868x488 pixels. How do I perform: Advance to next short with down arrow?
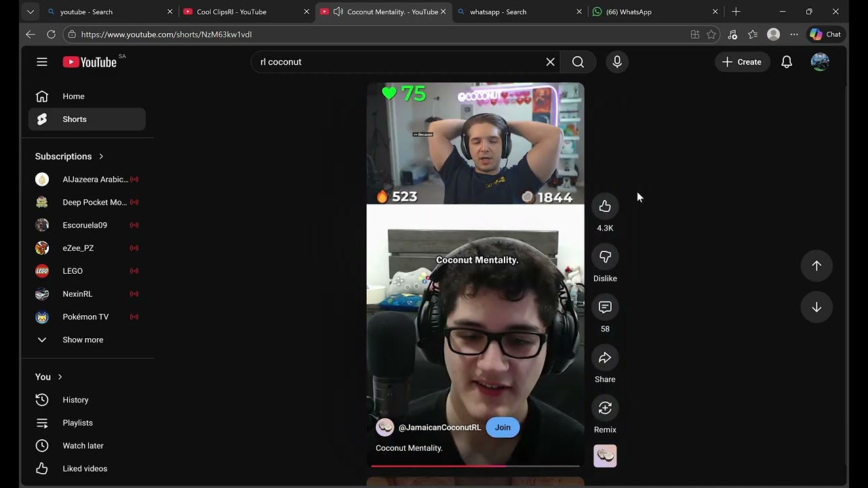[816, 308]
